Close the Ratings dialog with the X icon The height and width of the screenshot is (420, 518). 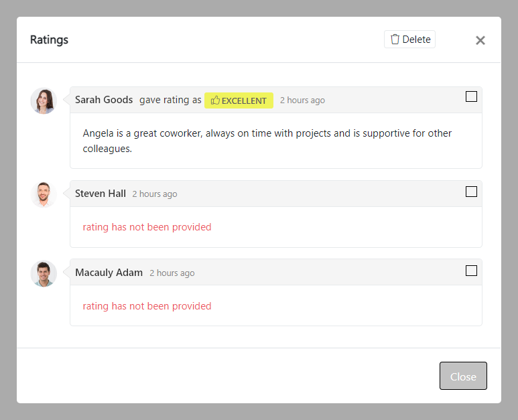tap(480, 40)
